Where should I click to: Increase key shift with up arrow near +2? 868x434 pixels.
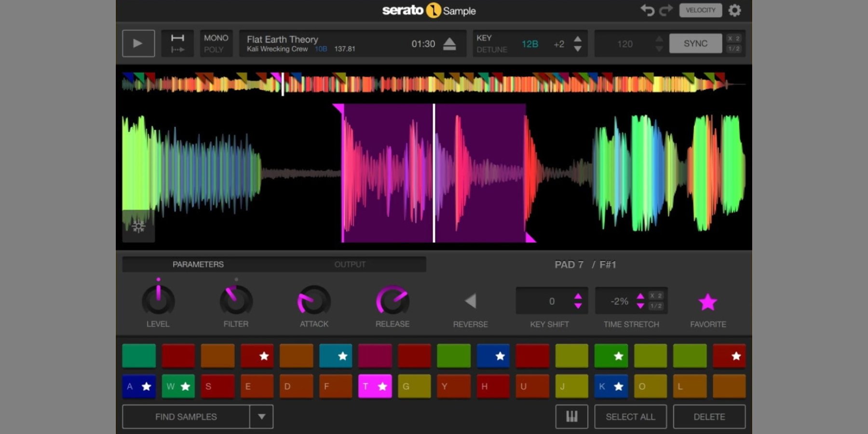[578, 39]
